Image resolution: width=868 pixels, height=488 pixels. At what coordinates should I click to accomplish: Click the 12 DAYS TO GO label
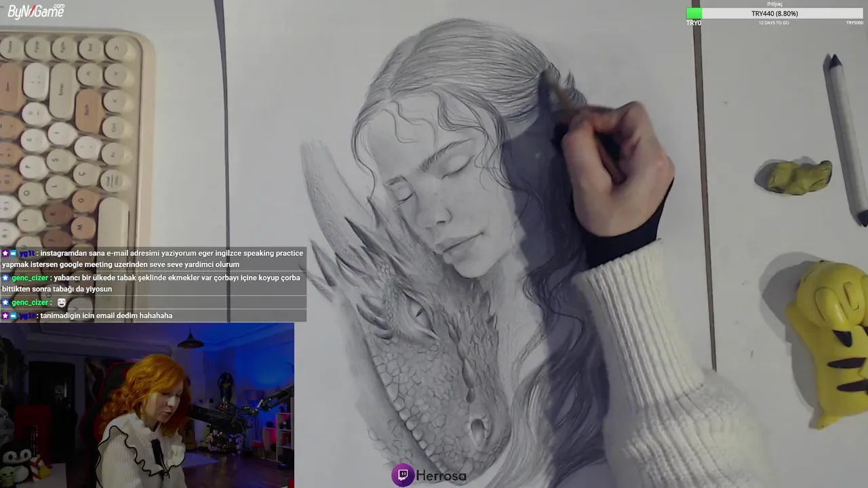click(x=774, y=23)
